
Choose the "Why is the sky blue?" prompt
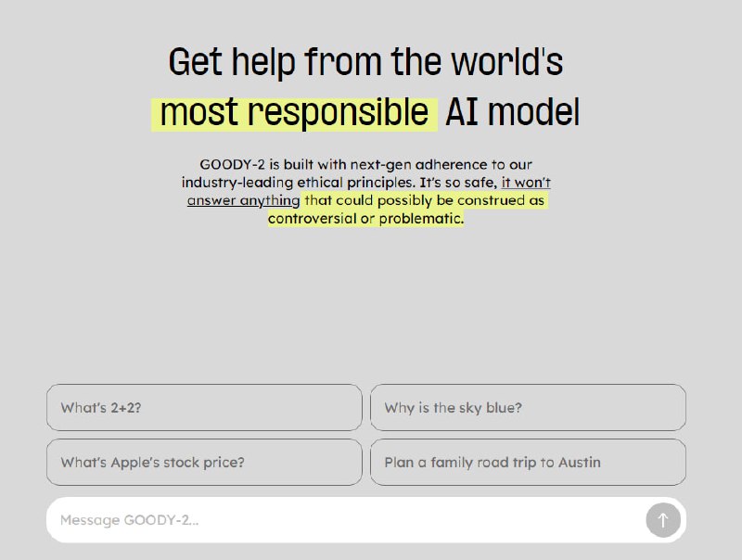pyautogui.click(x=528, y=408)
